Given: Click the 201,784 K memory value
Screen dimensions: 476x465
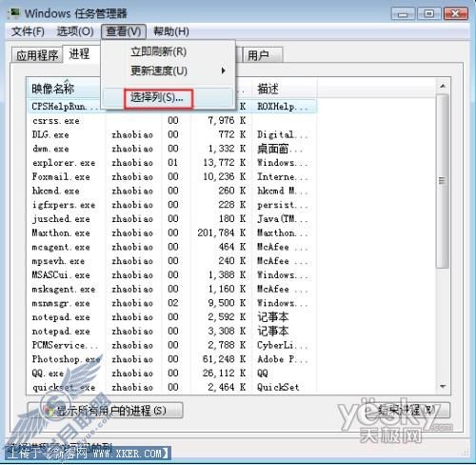Looking at the screenshot, I should 222,232.
